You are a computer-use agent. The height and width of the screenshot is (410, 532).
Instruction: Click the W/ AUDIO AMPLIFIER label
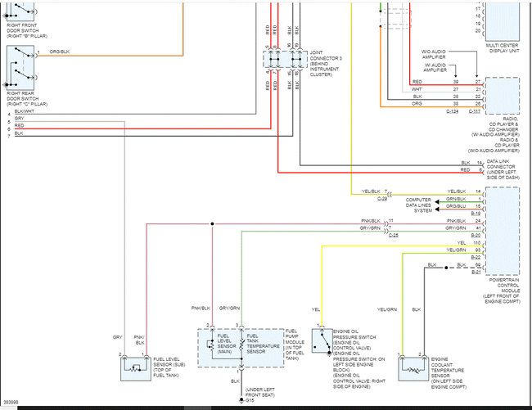[435, 67]
